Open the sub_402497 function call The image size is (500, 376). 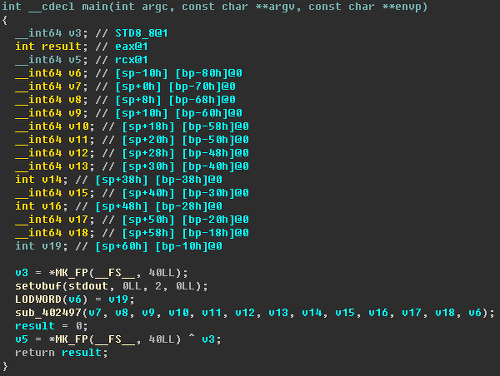click(x=48, y=313)
